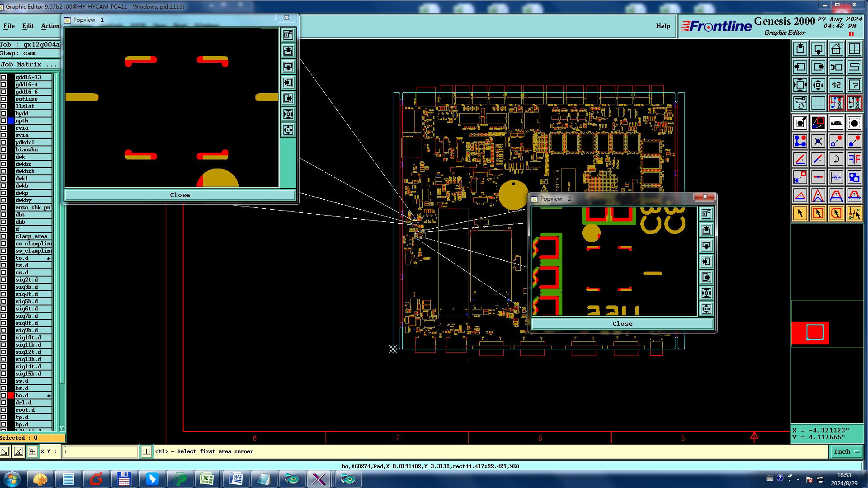Viewport: 868px width, 488px height.
Task: Click the rotate arrow tool
Action: point(836,159)
